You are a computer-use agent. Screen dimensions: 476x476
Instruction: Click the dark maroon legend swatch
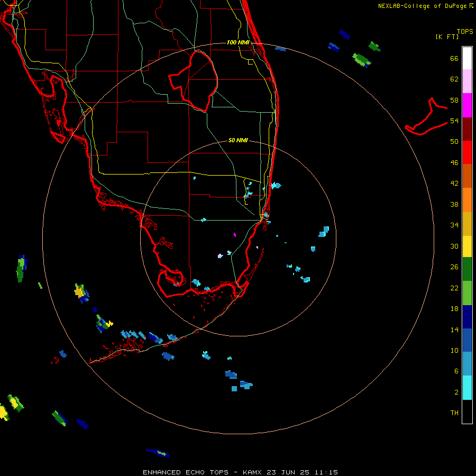point(467,129)
